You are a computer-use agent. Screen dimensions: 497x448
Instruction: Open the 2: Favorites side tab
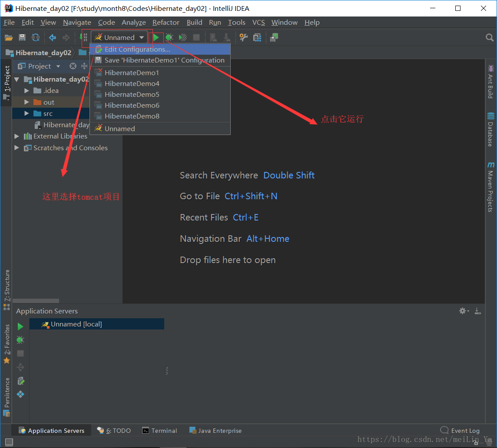pos(7,344)
